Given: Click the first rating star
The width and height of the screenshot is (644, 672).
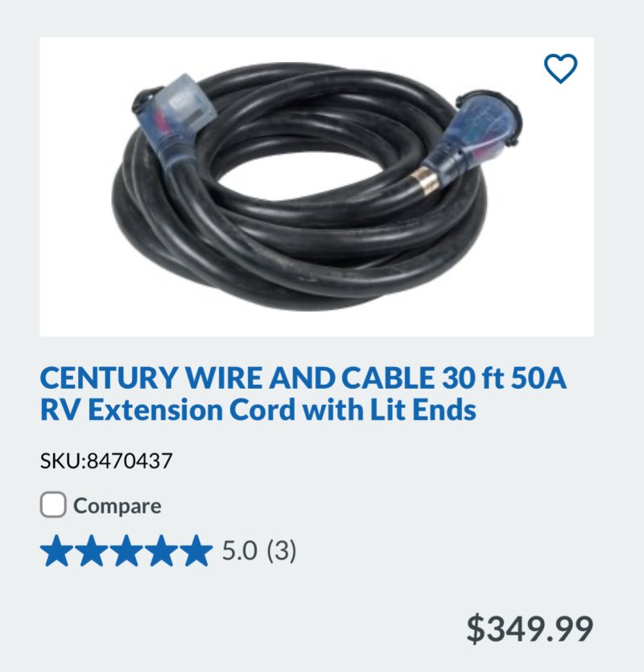Looking at the screenshot, I should click(x=56, y=550).
